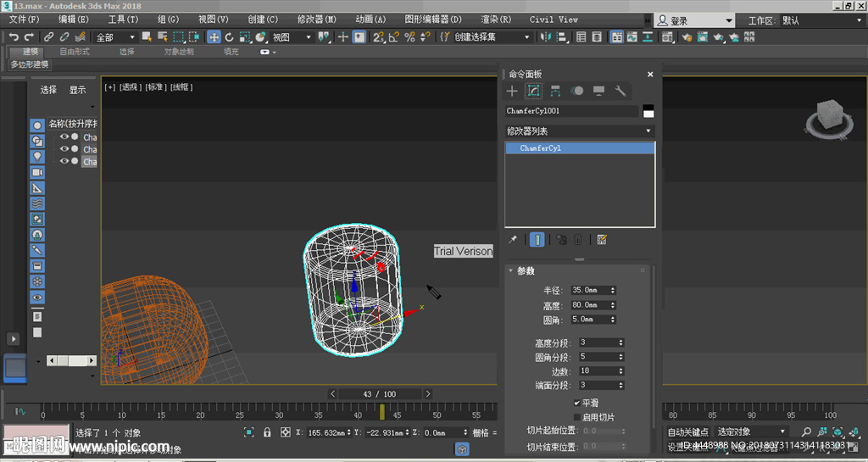The width and height of the screenshot is (868, 462).
Task: Toggle visibility eye of first Cha object
Action: [64, 136]
